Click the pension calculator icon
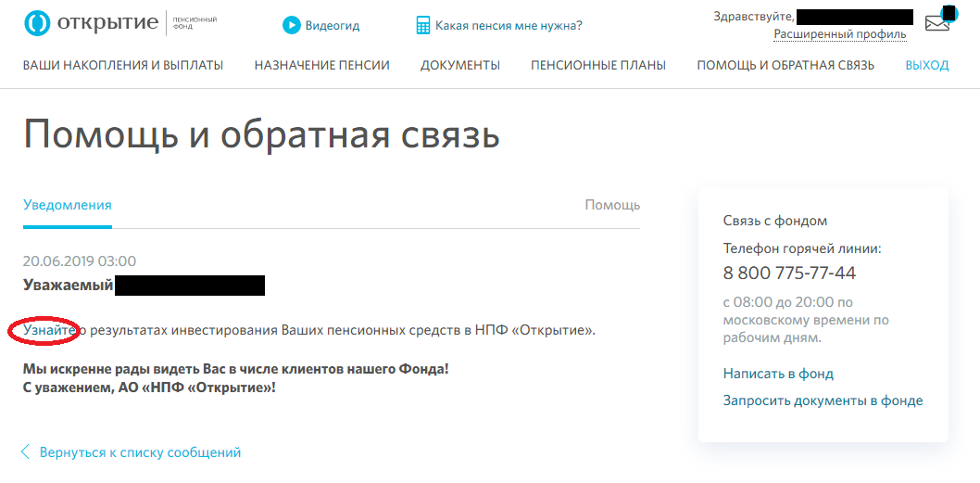This screenshot has width=980, height=483. (x=423, y=25)
